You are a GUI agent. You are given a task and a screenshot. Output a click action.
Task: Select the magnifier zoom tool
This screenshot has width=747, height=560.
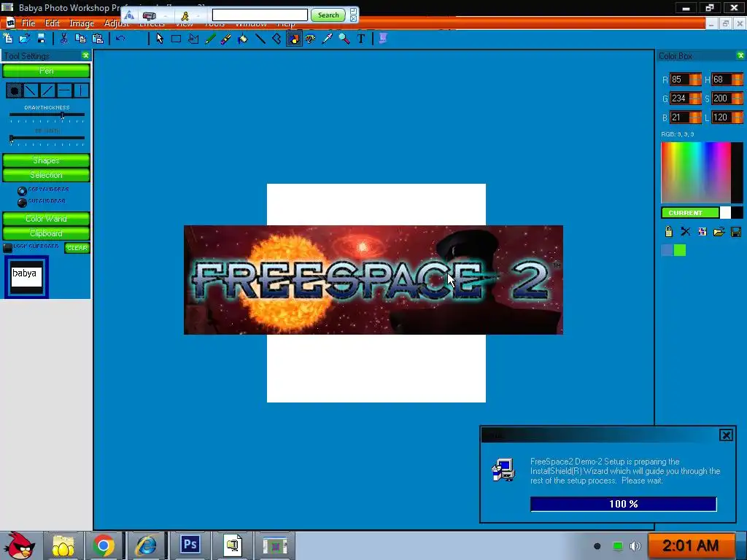(344, 39)
